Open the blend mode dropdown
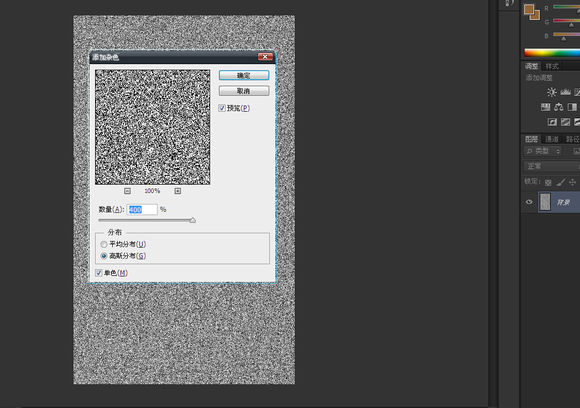The height and width of the screenshot is (408, 580). pyautogui.click(x=552, y=166)
